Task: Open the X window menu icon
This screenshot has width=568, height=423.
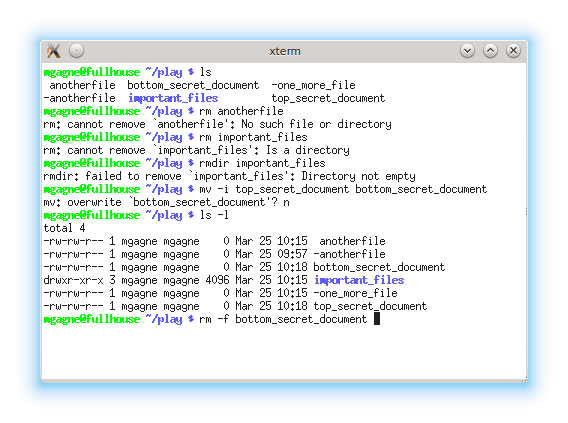Action: point(54,51)
